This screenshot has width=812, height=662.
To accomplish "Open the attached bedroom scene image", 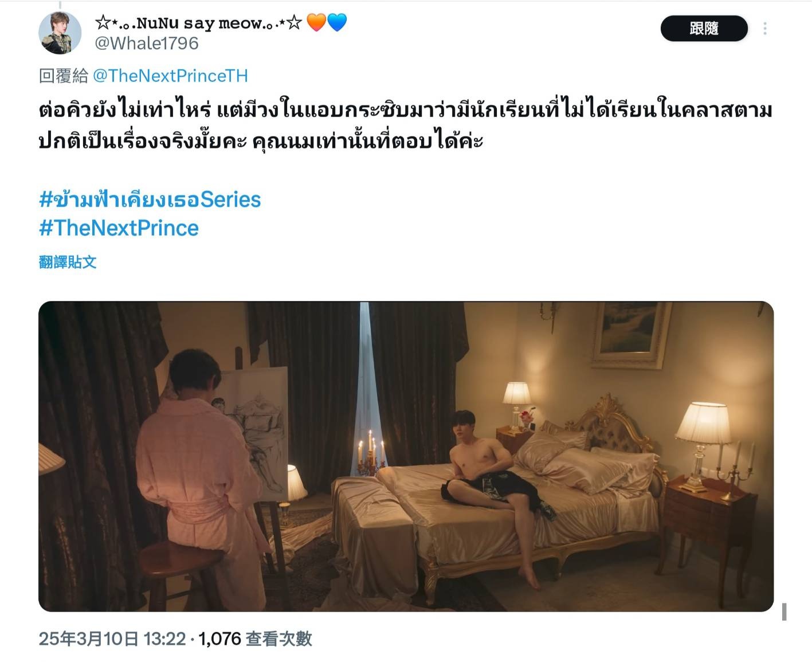I will [x=406, y=456].
